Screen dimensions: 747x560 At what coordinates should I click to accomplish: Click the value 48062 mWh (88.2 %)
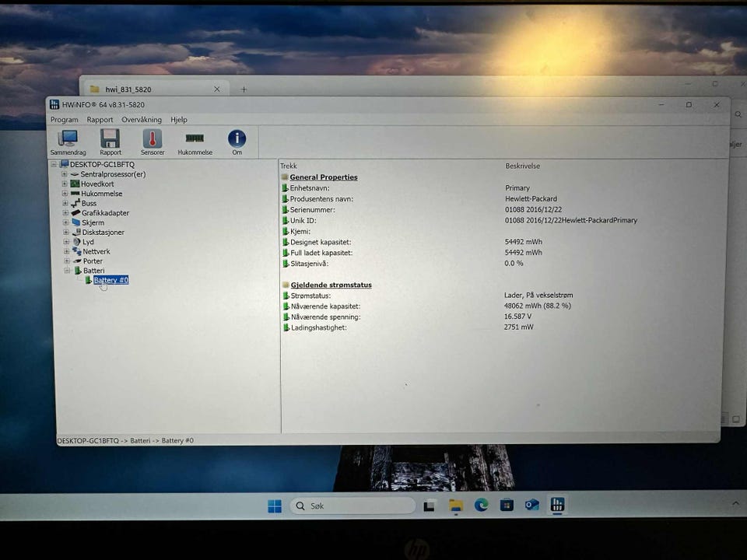tap(538, 306)
